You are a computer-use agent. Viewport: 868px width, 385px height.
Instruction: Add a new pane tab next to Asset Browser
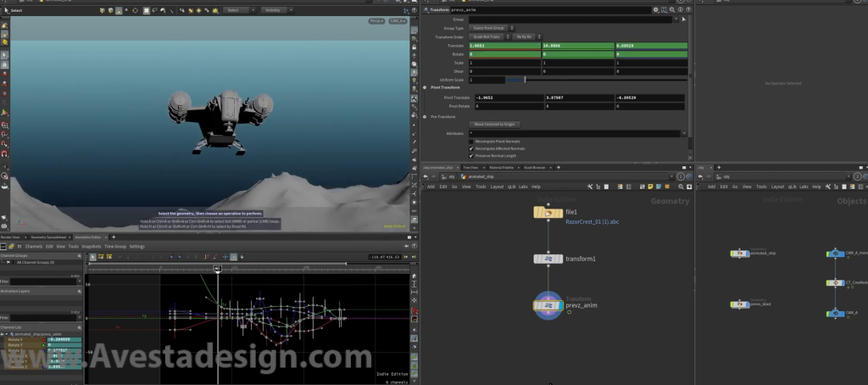click(x=558, y=167)
